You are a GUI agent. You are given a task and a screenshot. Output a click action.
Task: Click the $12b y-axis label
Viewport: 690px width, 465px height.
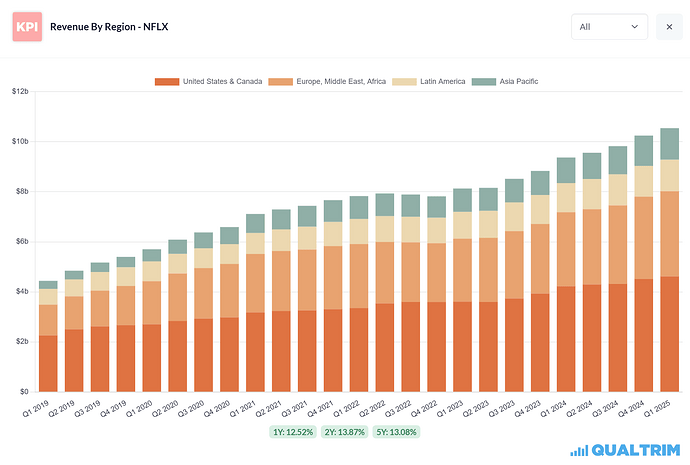click(20, 92)
